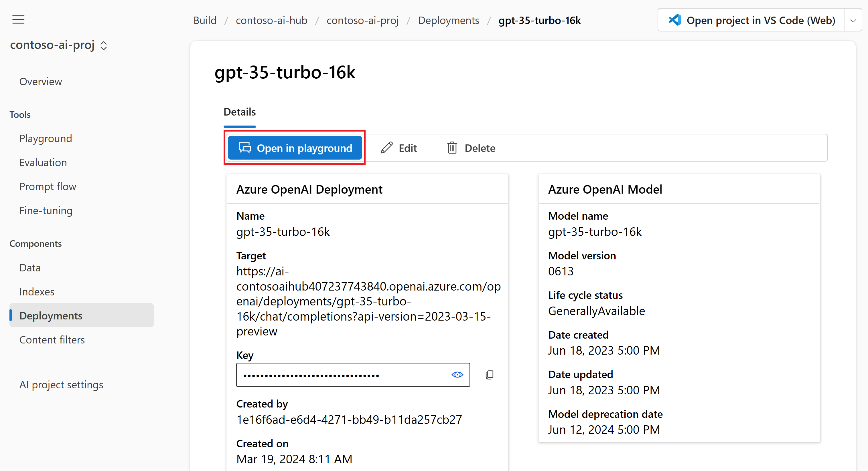Open the hamburger navigation menu
Image resolution: width=868 pixels, height=471 pixels.
[19, 19]
